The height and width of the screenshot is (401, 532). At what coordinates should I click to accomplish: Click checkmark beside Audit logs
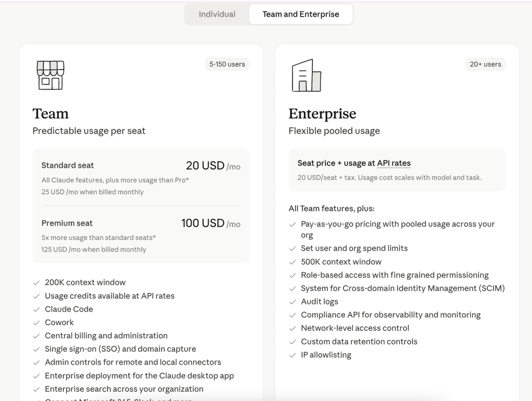coord(292,302)
